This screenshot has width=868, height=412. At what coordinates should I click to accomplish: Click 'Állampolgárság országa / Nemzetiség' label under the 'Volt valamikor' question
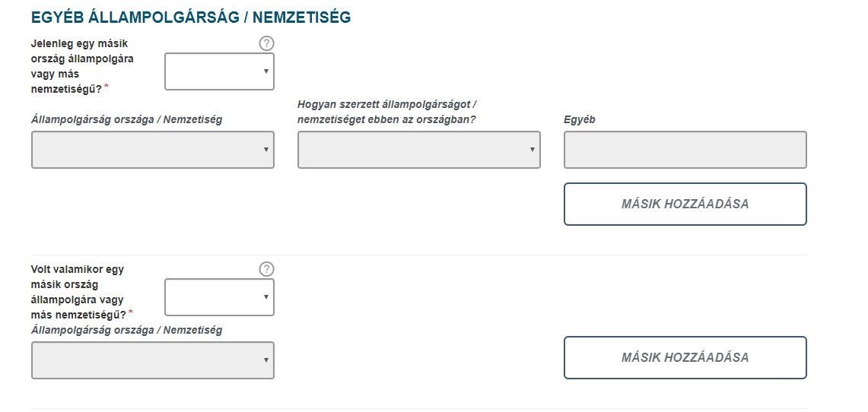point(127,330)
